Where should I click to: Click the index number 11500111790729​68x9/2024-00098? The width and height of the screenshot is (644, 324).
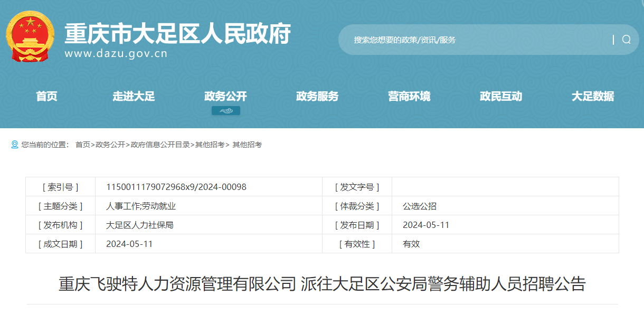tap(176, 187)
